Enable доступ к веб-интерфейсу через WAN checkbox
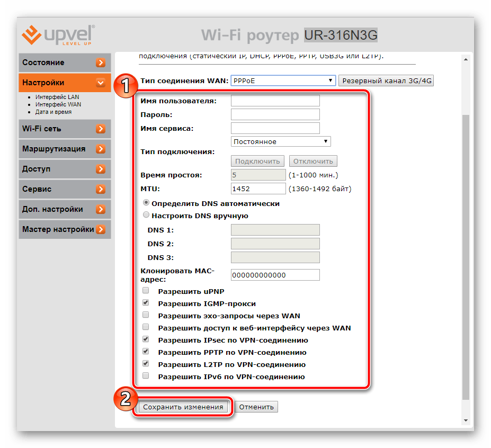The image size is (491, 448). (146, 327)
